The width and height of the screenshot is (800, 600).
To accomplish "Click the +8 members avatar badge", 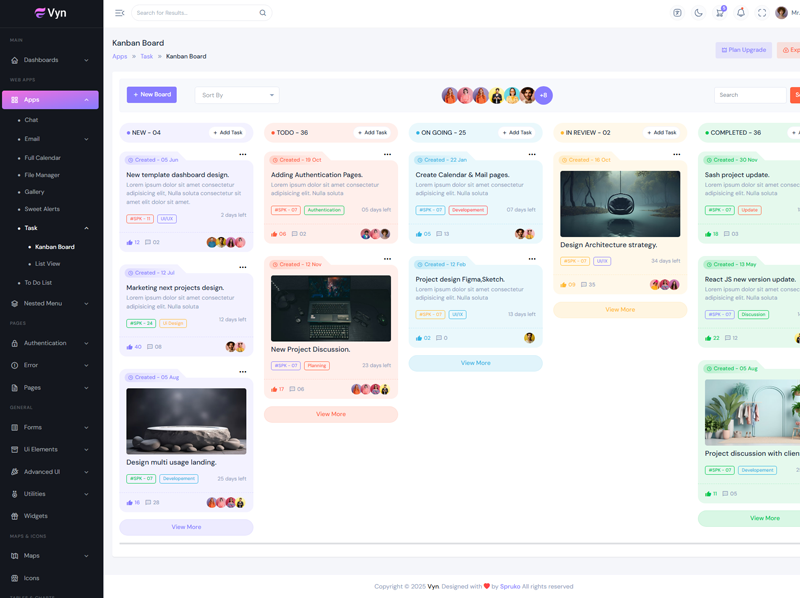I will (543, 96).
